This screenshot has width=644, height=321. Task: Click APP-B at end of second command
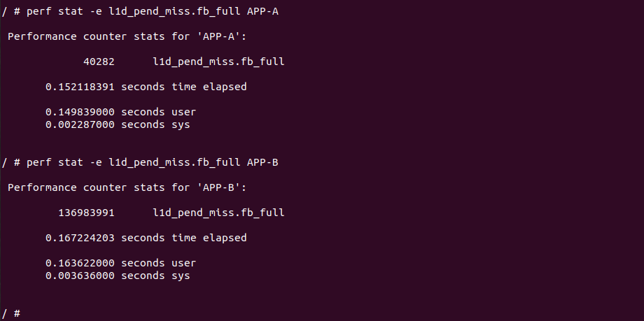coord(262,162)
